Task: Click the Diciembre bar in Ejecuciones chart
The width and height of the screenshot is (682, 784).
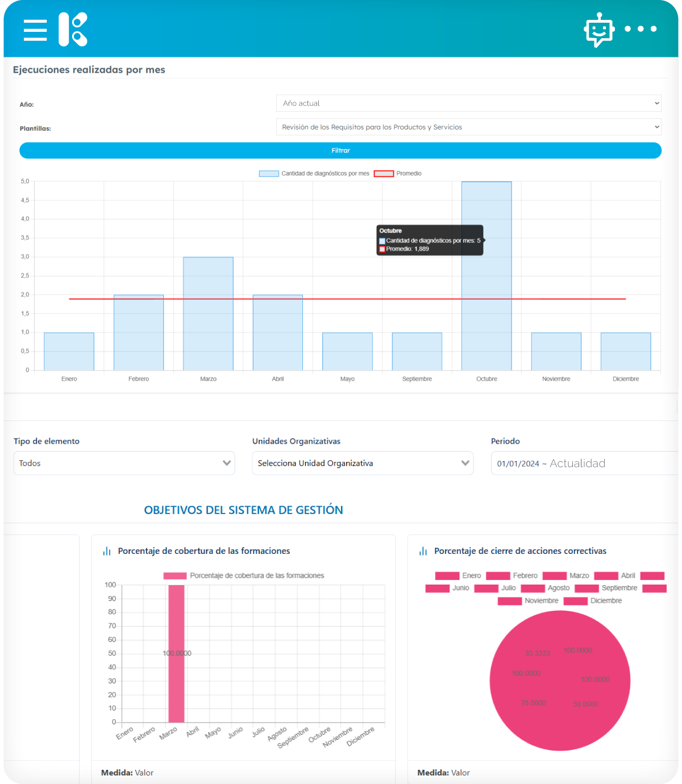Action: point(626,352)
